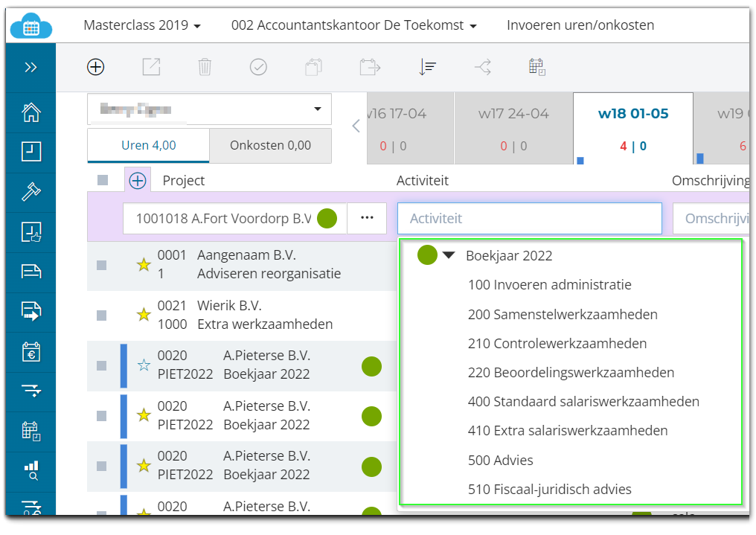Click project field 1001018 A.Fort Voordorp B.V

click(x=234, y=218)
